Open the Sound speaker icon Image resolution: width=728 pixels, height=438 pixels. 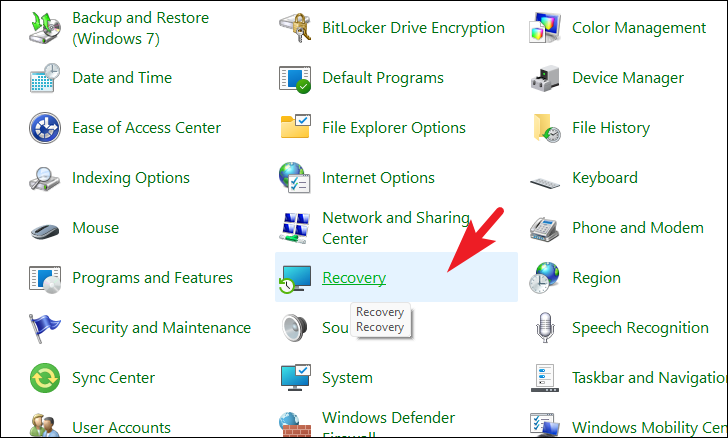(x=295, y=328)
